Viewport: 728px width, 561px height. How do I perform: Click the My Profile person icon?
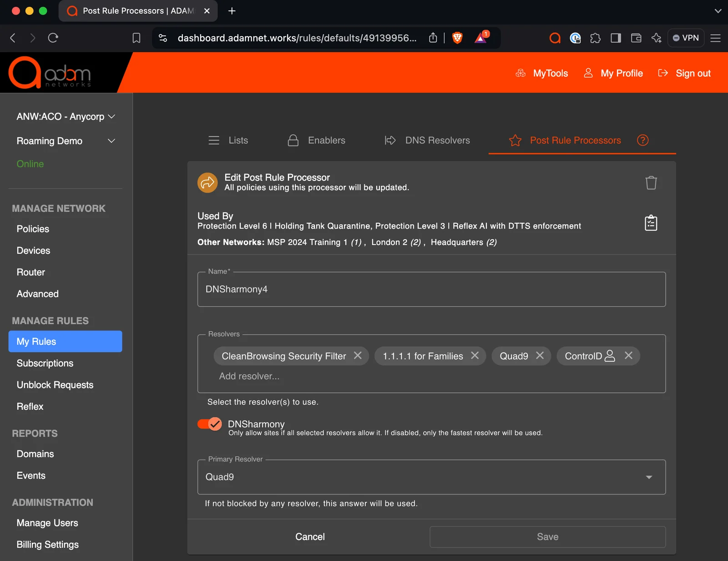[x=588, y=73]
